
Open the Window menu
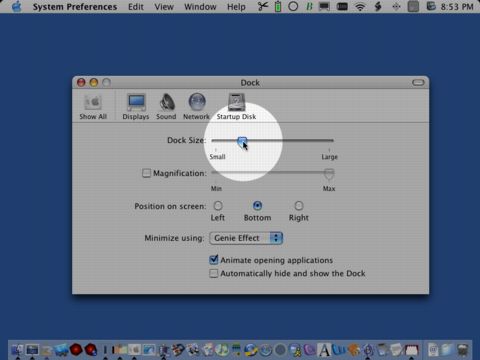pyautogui.click(x=200, y=7)
